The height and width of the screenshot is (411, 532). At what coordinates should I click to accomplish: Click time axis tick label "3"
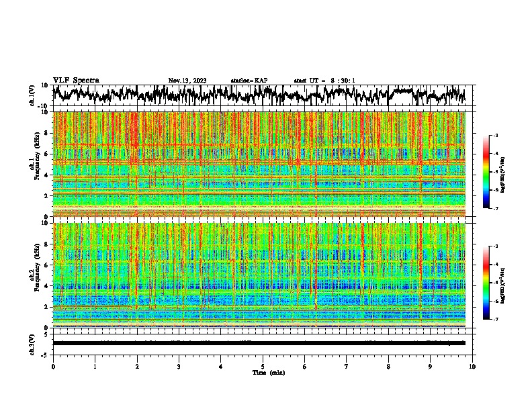click(x=179, y=367)
